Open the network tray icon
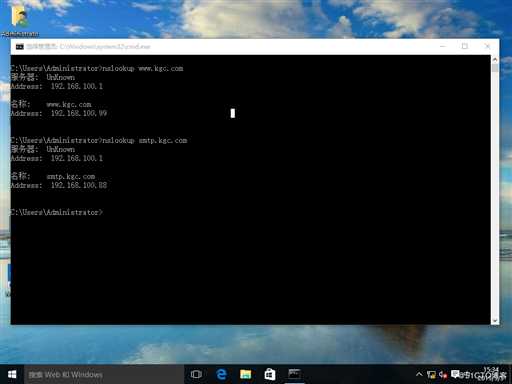512x384 pixels. 431,375
